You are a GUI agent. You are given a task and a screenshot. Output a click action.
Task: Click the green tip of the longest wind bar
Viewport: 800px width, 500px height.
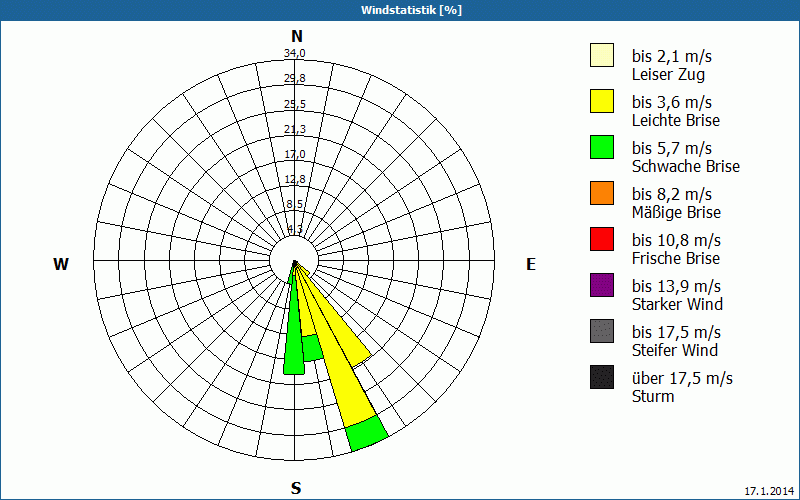pos(367,433)
